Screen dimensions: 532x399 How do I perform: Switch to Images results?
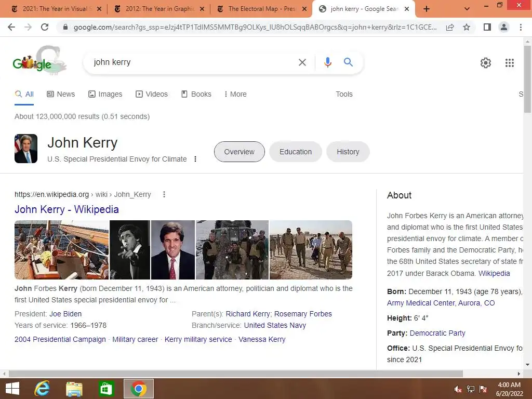(x=105, y=94)
